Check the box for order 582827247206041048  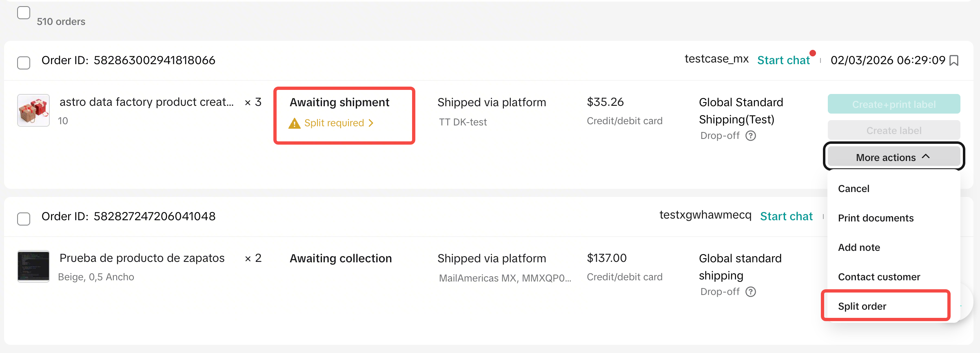point(24,219)
